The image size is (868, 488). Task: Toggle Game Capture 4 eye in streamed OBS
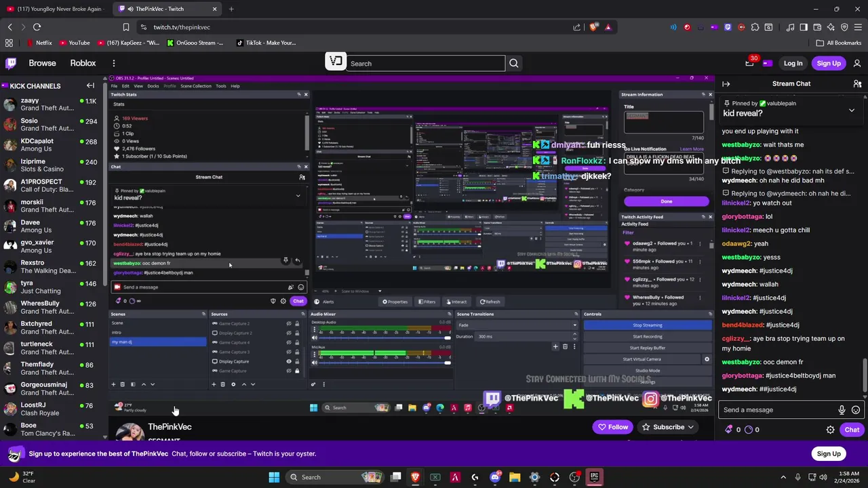click(289, 342)
